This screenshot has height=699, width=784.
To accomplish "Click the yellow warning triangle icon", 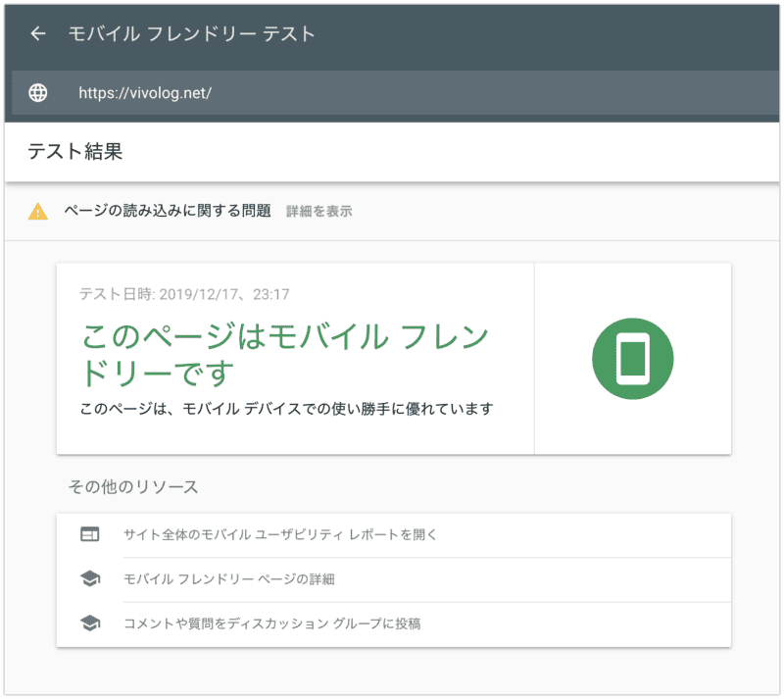I will click(38, 211).
